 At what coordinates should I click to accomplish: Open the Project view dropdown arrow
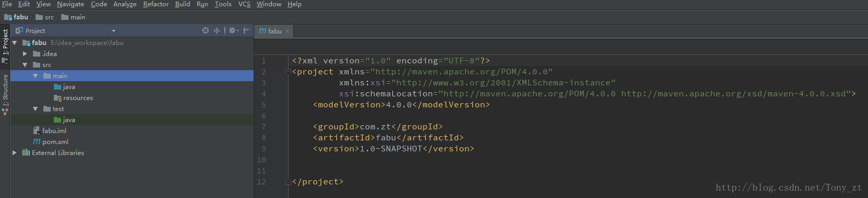coord(113,31)
